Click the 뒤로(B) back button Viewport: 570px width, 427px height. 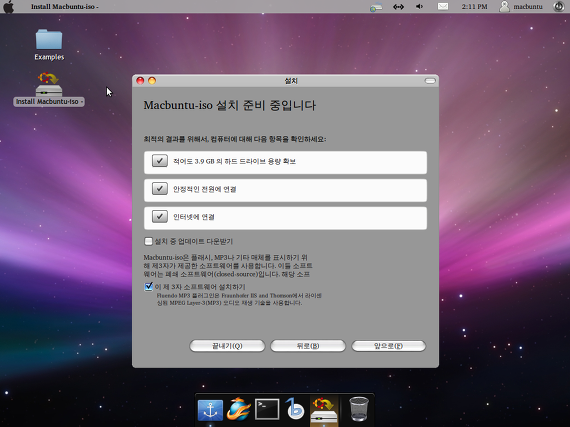tap(308, 346)
